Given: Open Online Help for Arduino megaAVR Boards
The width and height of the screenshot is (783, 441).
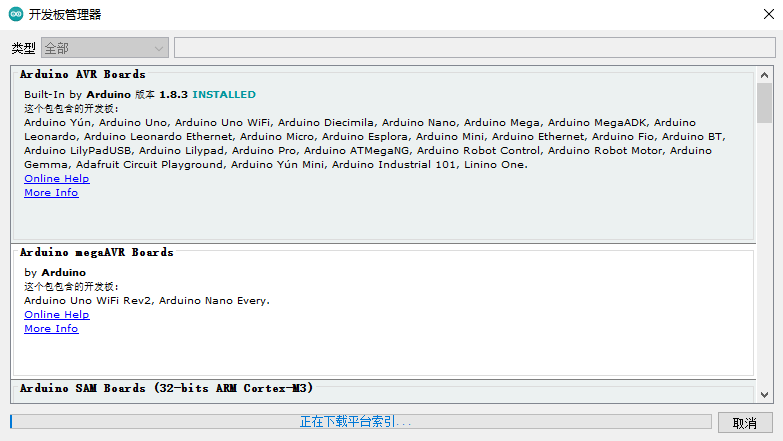Looking at the screenshot, I should pyautogui.click(x=56, y=314).
